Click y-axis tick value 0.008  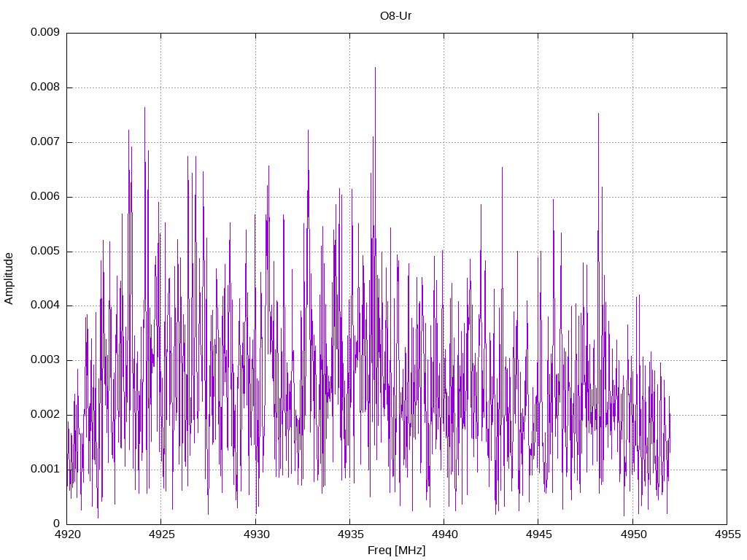pos(45,87)
